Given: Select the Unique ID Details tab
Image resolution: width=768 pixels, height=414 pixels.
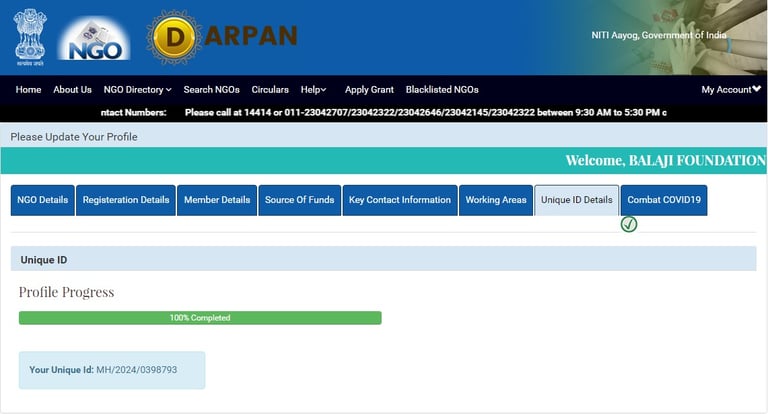Looking at the screenshot, I should 576,200.
